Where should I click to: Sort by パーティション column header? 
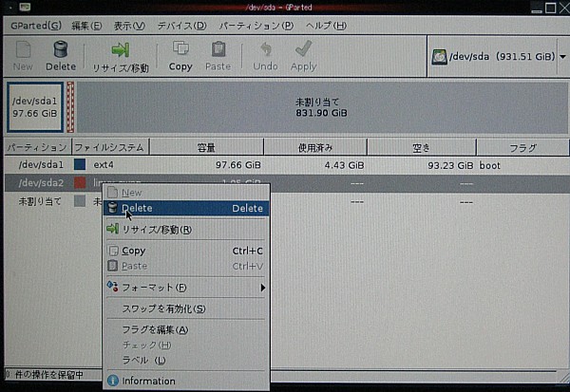pyautogui.click(x=37, y=147)
